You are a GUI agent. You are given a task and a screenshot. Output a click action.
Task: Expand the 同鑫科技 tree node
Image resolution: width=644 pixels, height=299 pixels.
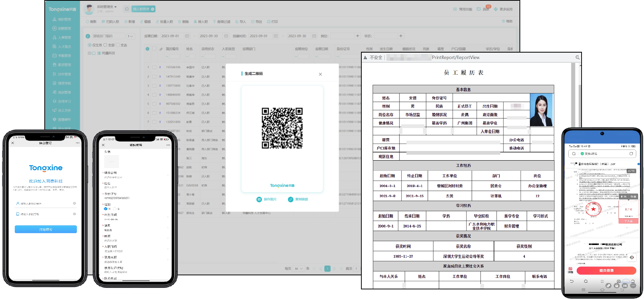(89, 53)
